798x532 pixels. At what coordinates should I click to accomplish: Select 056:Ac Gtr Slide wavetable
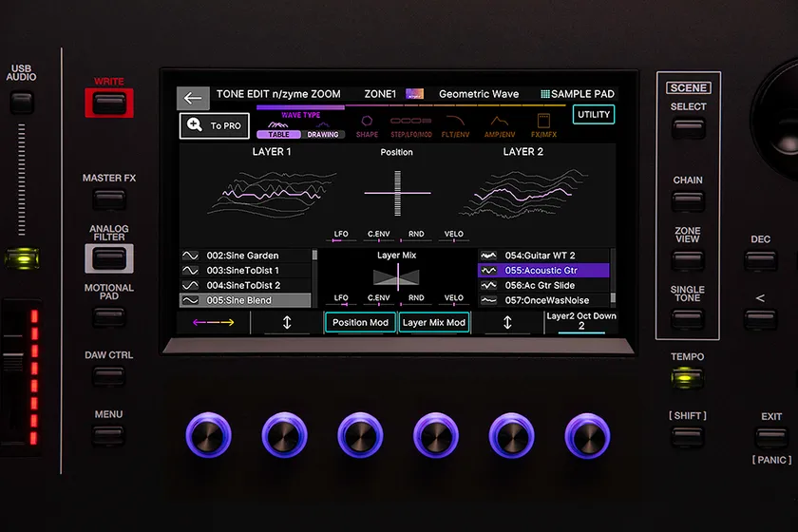click(543, 285)
